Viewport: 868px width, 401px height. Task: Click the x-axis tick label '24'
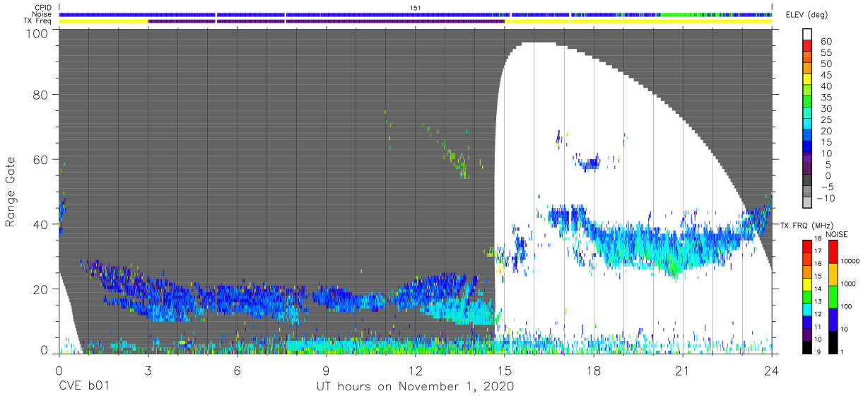point(771,370)
